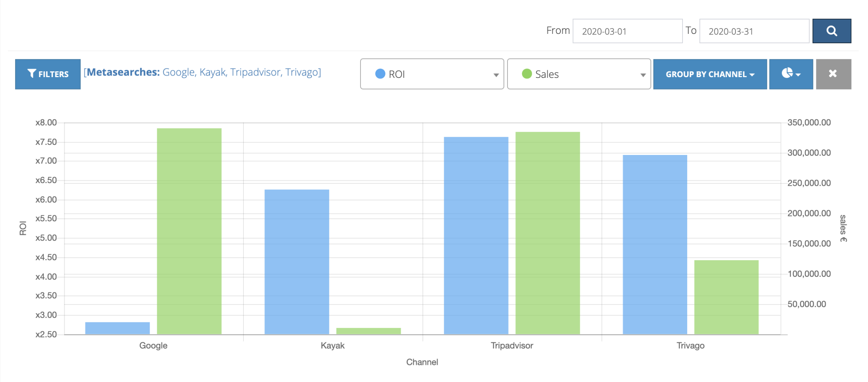This screenshot has height=382, width=868.
Task: Click the green Sales color dot
Action: pyautogui.click(x=527, y=74)
